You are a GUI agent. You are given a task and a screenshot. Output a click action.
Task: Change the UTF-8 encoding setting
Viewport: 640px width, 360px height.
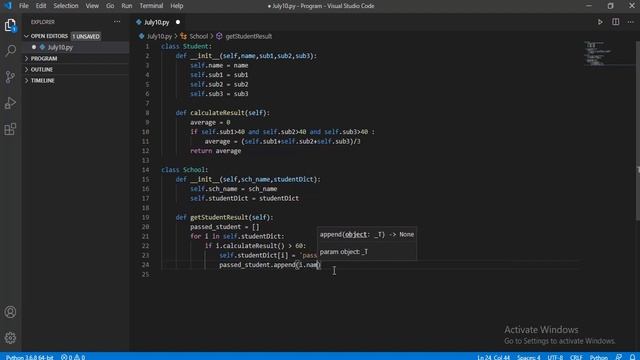(555, 357)
